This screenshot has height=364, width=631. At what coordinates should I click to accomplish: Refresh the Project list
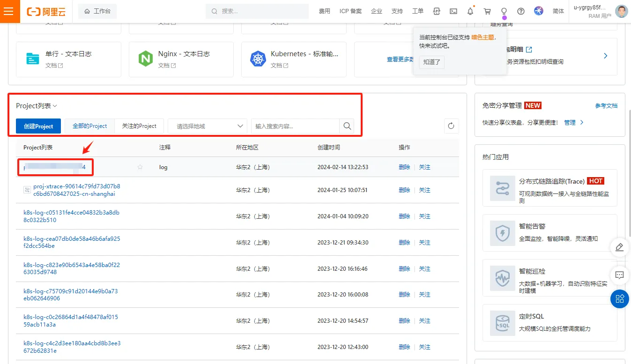click(x=451, y=126)
